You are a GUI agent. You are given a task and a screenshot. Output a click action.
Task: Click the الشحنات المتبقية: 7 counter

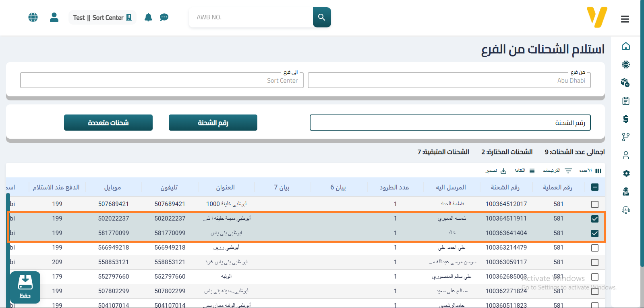[443, 152]
